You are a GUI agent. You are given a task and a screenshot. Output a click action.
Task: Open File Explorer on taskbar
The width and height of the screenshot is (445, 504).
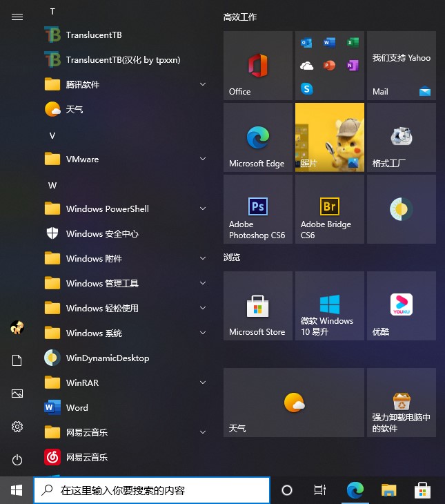tap(389, 490)
